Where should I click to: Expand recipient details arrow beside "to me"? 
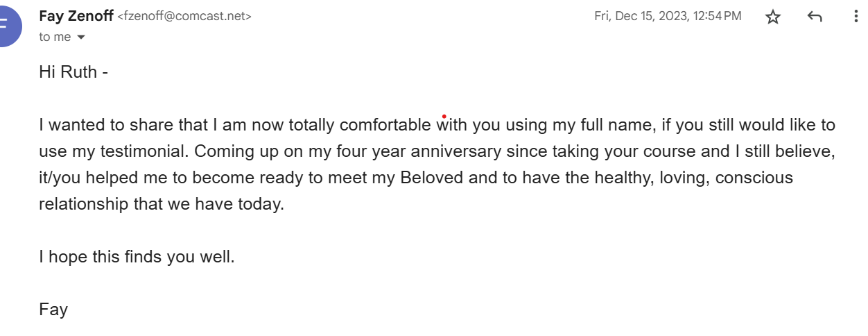click(81, 37)
